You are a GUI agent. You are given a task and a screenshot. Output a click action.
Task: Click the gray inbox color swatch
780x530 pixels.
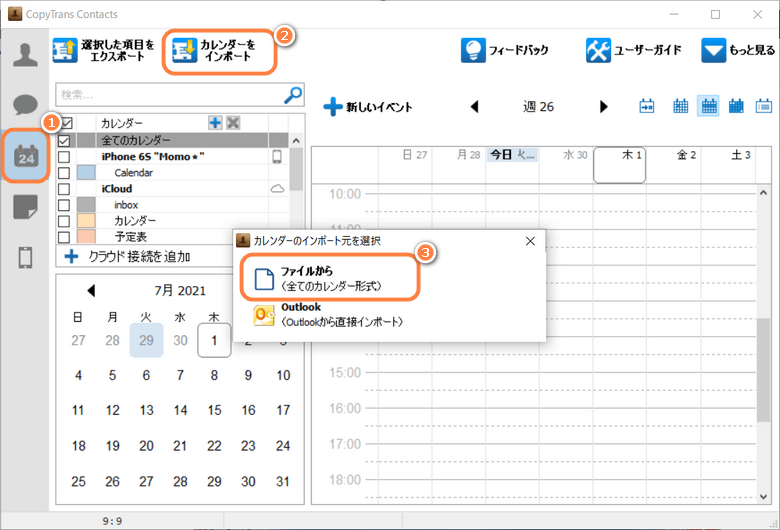(86, 205)
